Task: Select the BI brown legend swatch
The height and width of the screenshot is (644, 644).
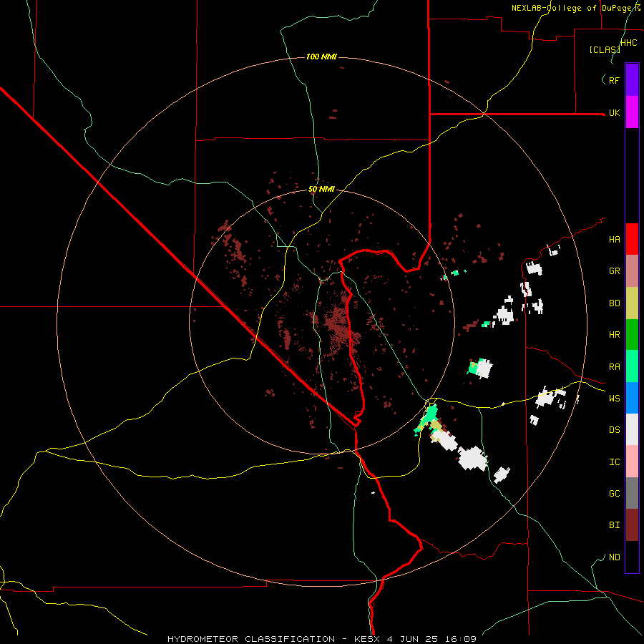Action: coord(632,525)
